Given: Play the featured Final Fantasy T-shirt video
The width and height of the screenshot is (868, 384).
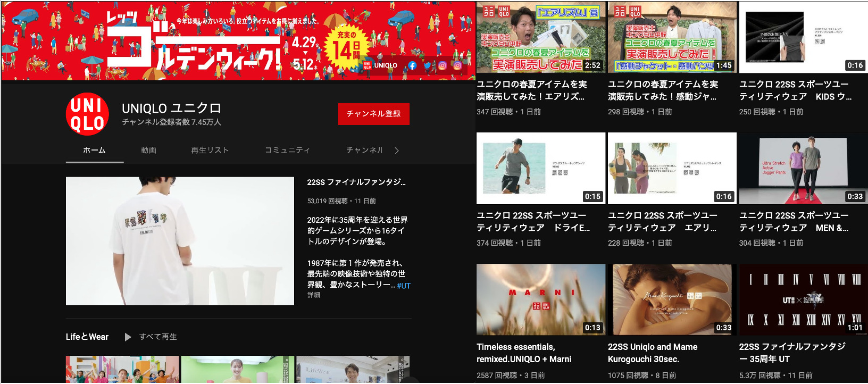Looking at the screenshot, I should [180, 241].
